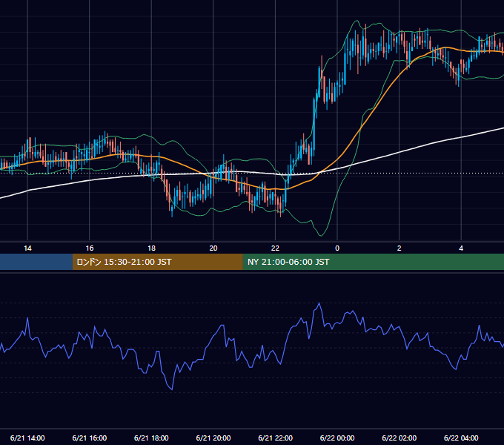The image size is (504, 445).
Task: Click the 6/21 20:00 date label
Action: point(213,438)
